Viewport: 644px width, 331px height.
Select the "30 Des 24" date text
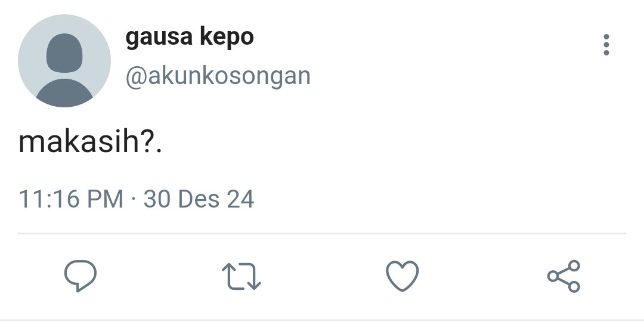pos(199,199)
